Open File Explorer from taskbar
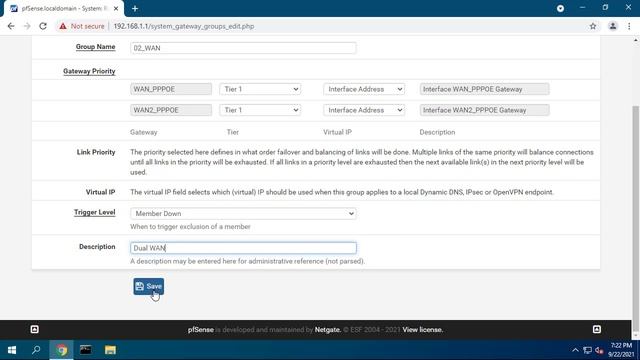The width and height of the screenshot is (640, 360). (110, 350)
